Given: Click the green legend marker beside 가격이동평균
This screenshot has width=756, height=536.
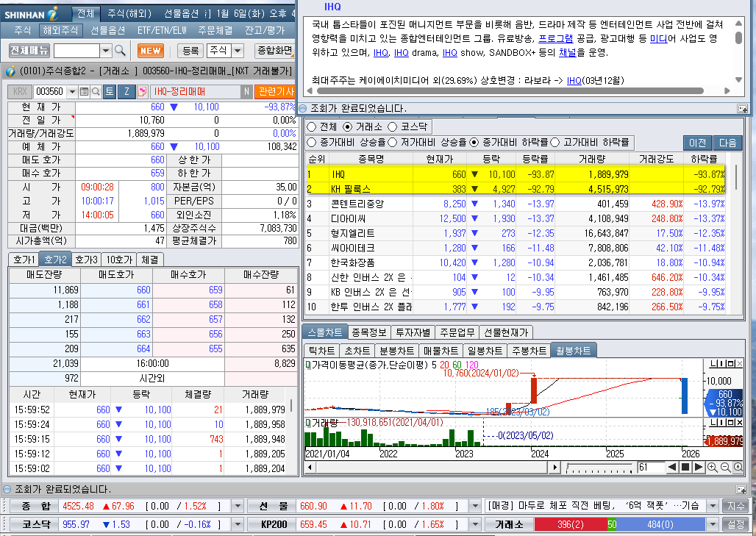Looking at the screenshot, I should click(x=309, y=365).
